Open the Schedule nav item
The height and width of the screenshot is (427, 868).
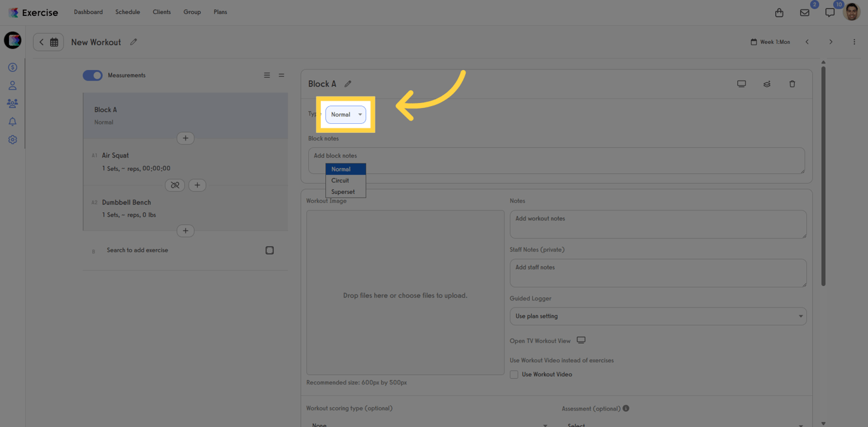click(128, 12)
